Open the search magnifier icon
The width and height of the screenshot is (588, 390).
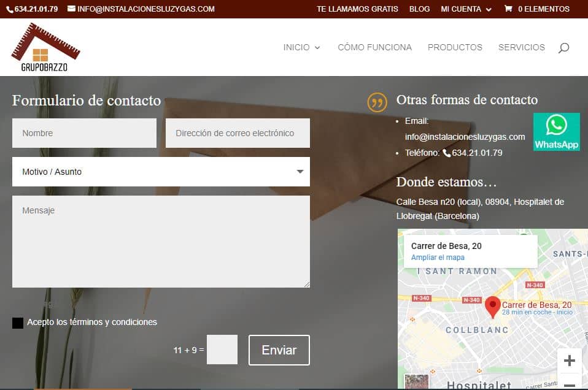(563, 48)
